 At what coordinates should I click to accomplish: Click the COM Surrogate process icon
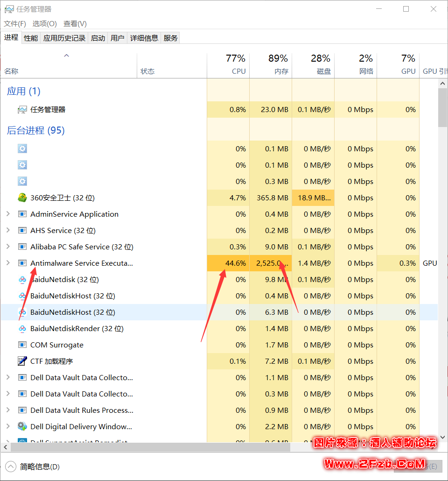(x=22, y=345)
